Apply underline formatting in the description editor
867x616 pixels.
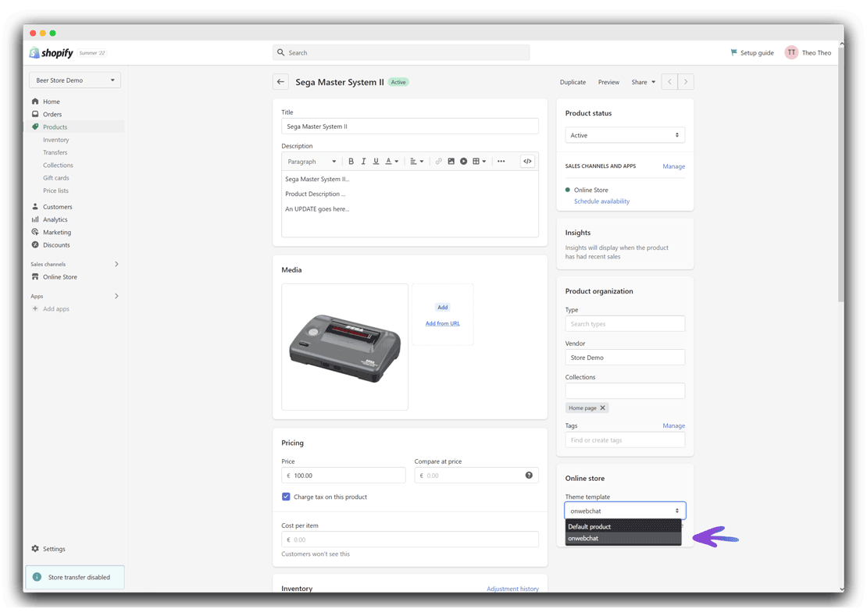(376, 161)
